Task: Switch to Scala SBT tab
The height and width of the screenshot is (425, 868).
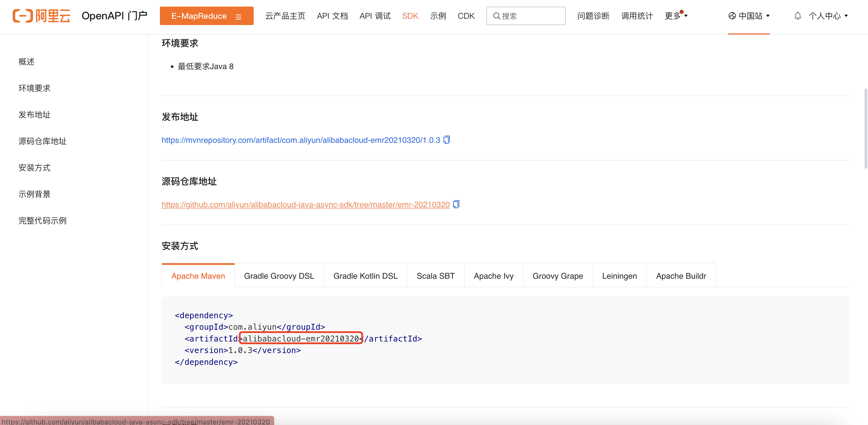Action: (x=435, y=276)
